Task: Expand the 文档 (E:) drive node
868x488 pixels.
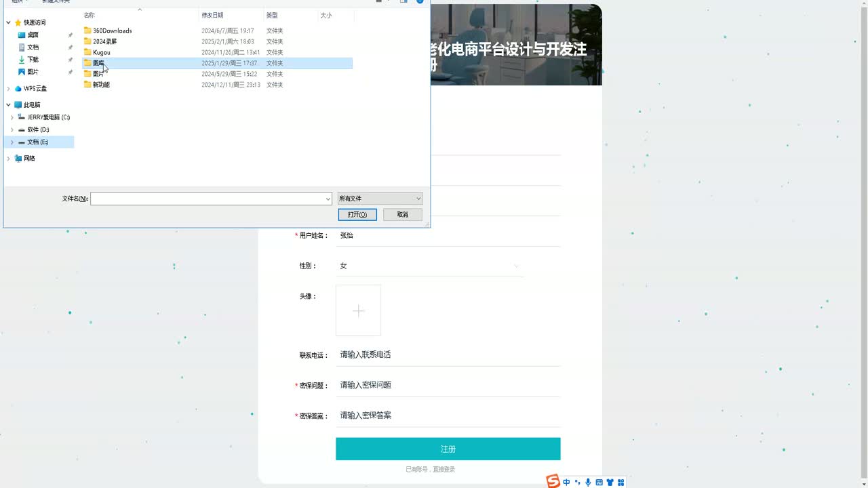Action: tap(12, 142)
